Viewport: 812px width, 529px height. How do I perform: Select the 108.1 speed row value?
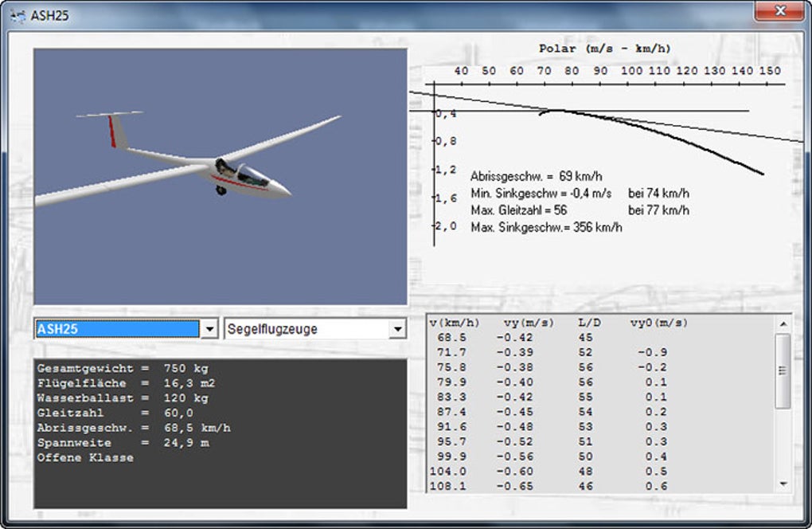click(448, 487)
